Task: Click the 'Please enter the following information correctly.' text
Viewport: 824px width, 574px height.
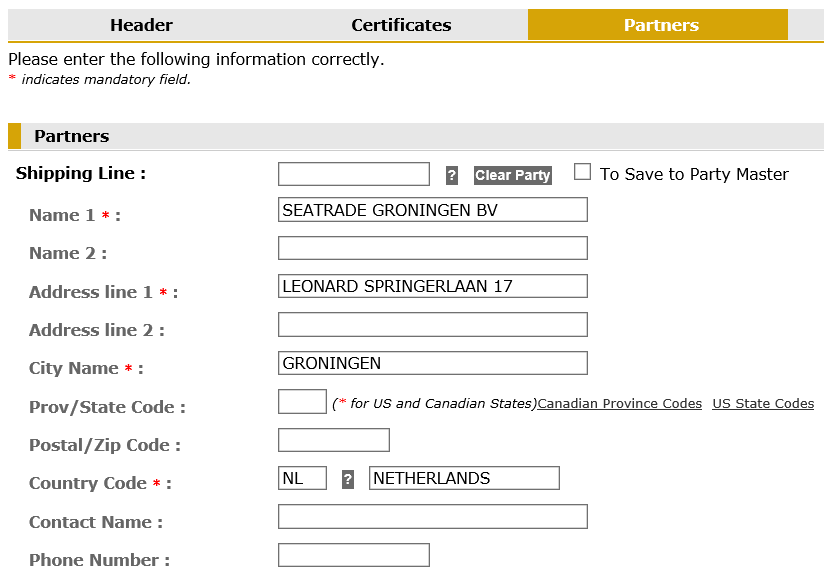Action: click(x=196, y=59)
